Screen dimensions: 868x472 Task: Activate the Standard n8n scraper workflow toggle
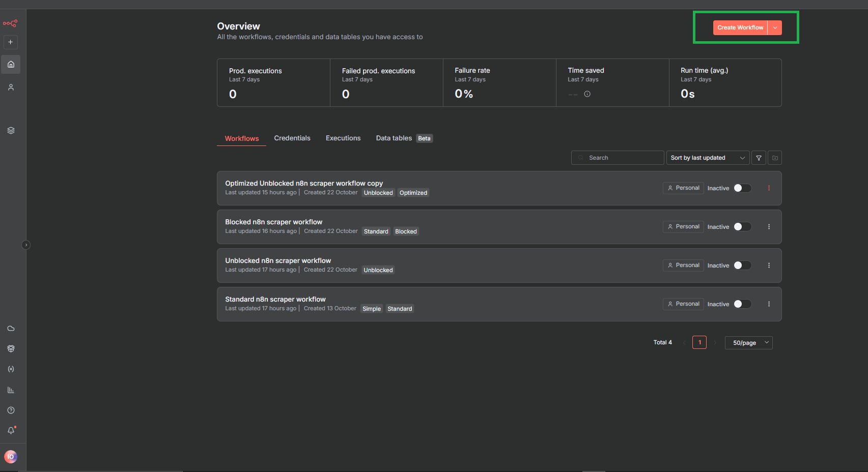[x=742, y=304]
